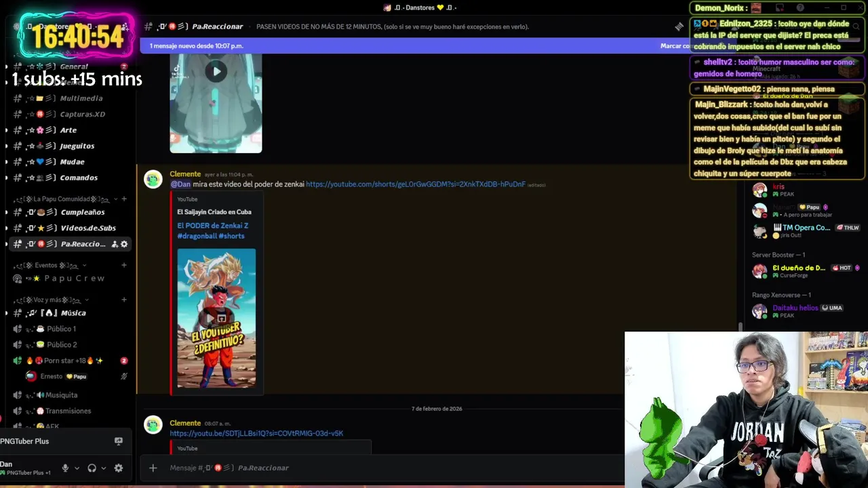The height and width of the screenshot is (488, 868).
Task: Open 'El PODER de Zenkai Z' embed title
Action: [x=213, y=230]
